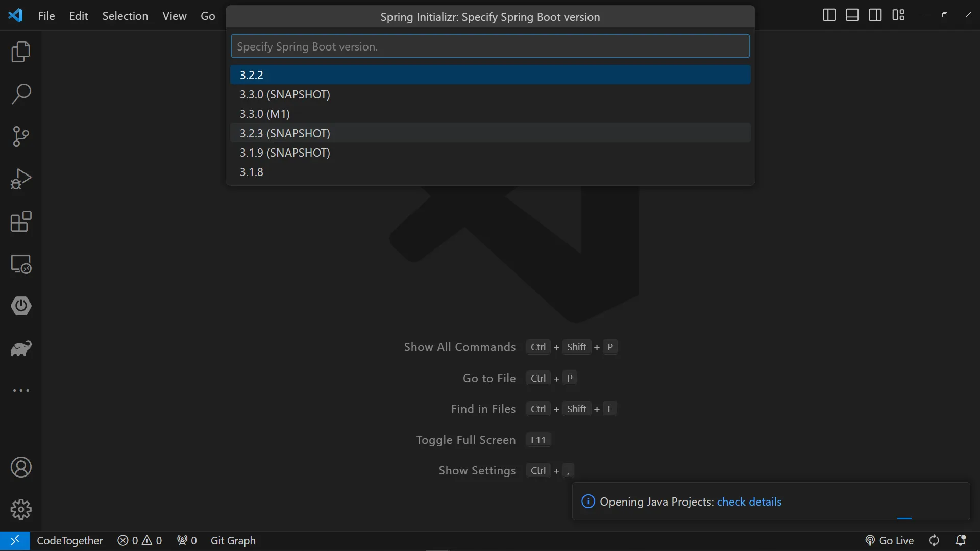Toggle the bottom panel layout
The height and width of the screenshot is (551, 980).
852,15
